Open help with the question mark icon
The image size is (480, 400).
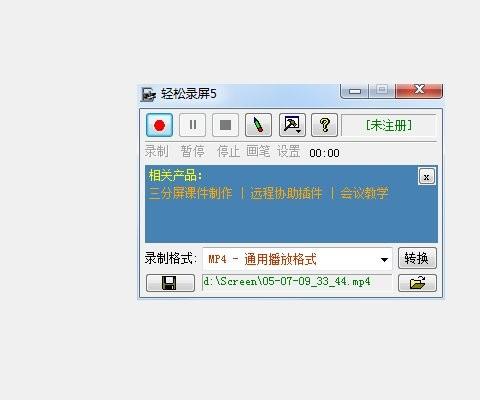click(324, 125)
